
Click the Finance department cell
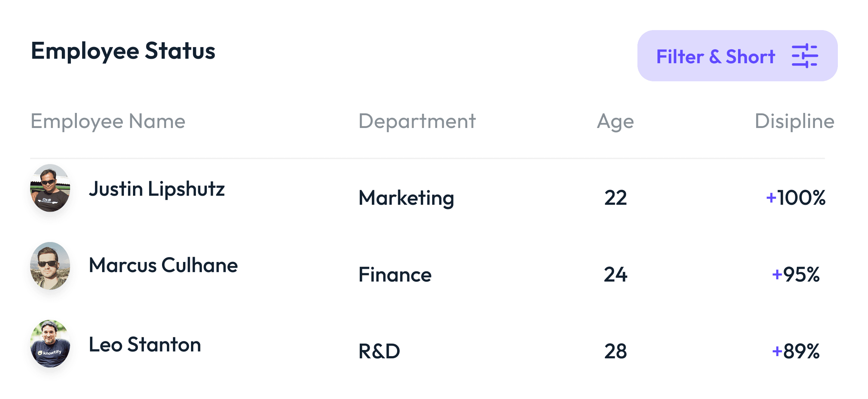click(x=395, y=274)
